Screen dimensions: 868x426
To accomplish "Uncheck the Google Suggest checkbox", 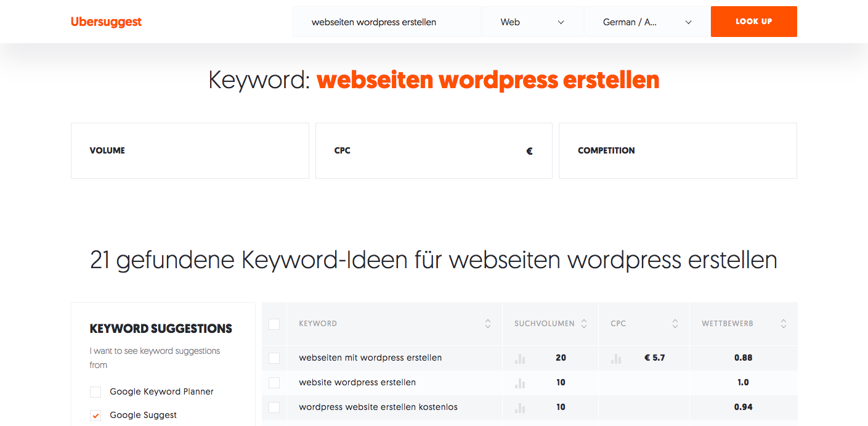I will tap(95, 416).
